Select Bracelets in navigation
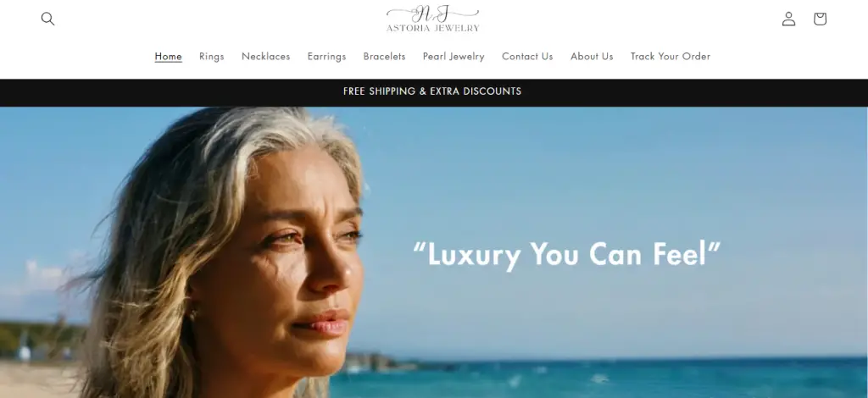 point(384,57)
